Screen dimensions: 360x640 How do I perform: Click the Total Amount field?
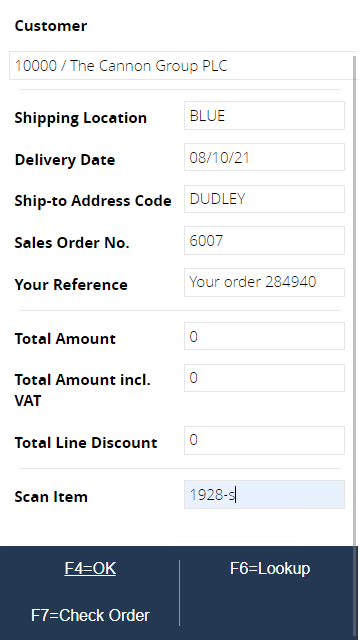tap(264, 336)
